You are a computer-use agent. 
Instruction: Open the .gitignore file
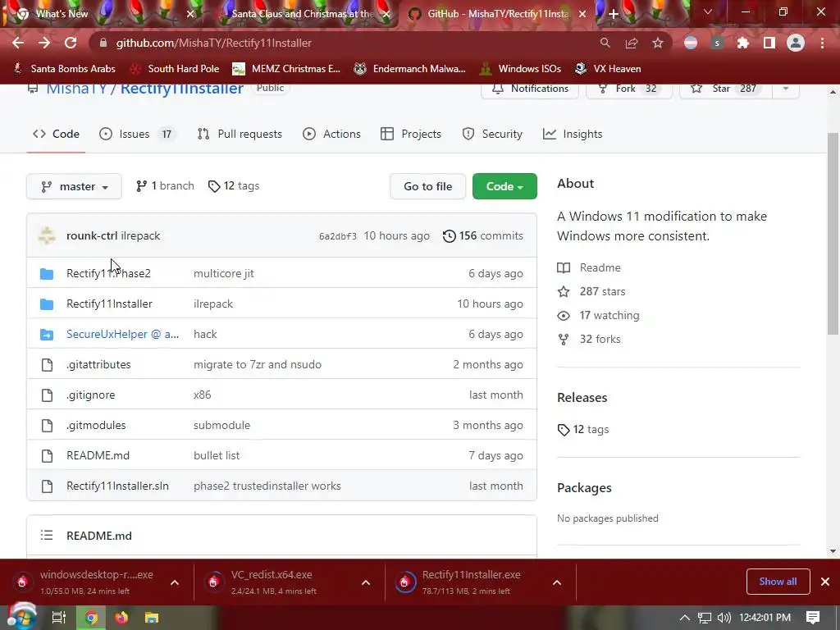coord(90,395)
